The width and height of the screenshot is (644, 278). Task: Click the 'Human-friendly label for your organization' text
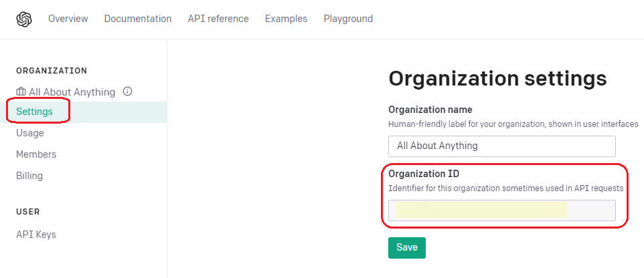[513, 124]
